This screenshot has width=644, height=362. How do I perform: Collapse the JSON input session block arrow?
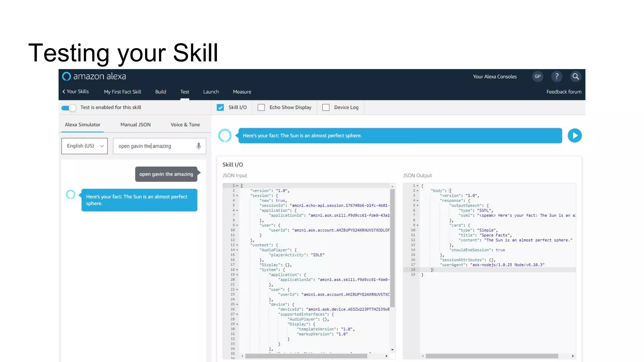click(237, 196)
